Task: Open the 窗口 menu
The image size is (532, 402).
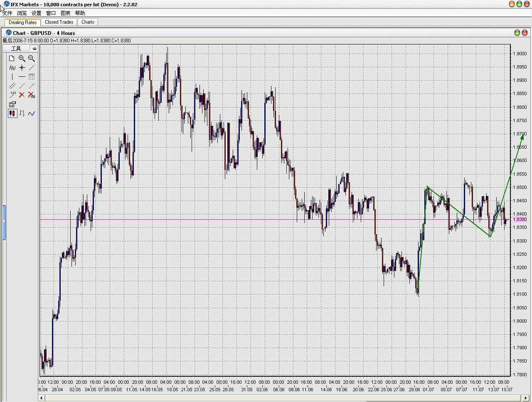Action: pyautogui.click(x=51, y=13)
